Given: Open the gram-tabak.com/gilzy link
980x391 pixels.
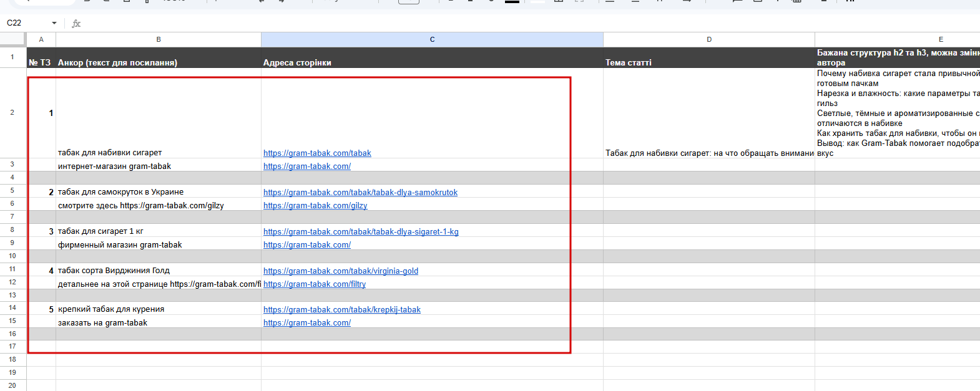Looking at the screenshot, I should [x=315, y=205].
